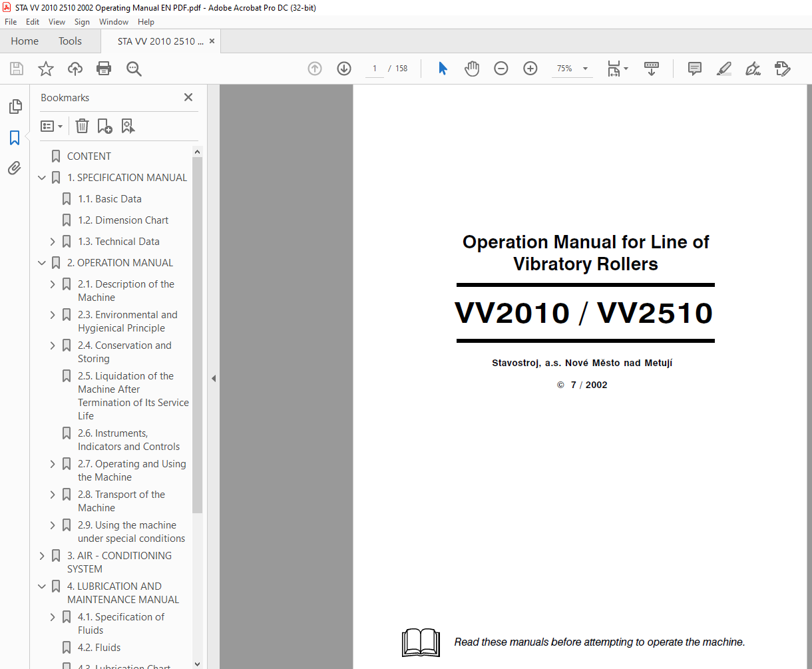
Task: Collapse the 2. OPERATION MANUAL bookmark
Action: click(x=42, y=263)
